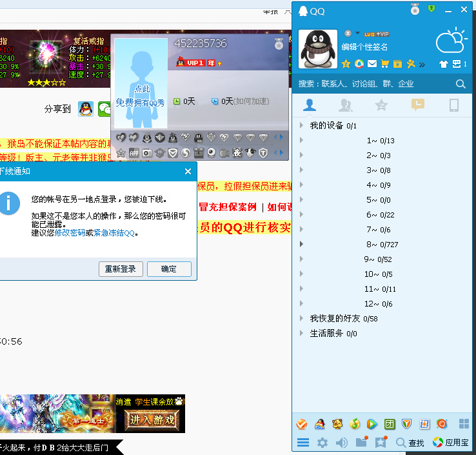Click next arrow on top badge row
The image size is (476, 455).
pos(282,137)
